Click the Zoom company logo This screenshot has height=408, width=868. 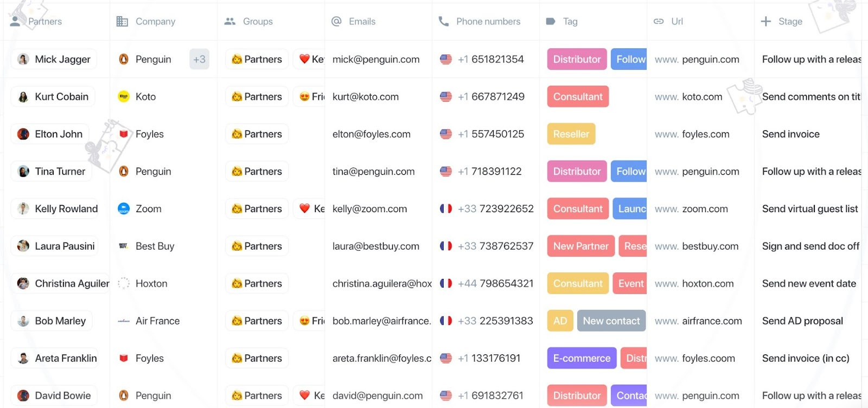[124, 209]
